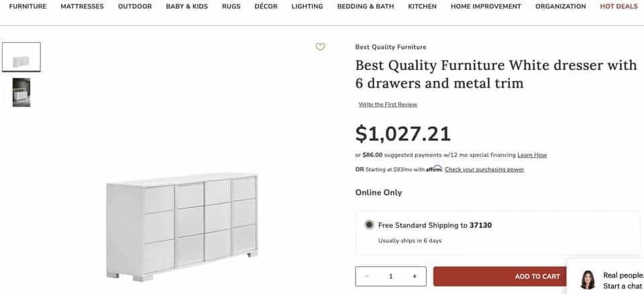Open the Mattresses menu
The image size is (644, 294).
click(82, 7)
